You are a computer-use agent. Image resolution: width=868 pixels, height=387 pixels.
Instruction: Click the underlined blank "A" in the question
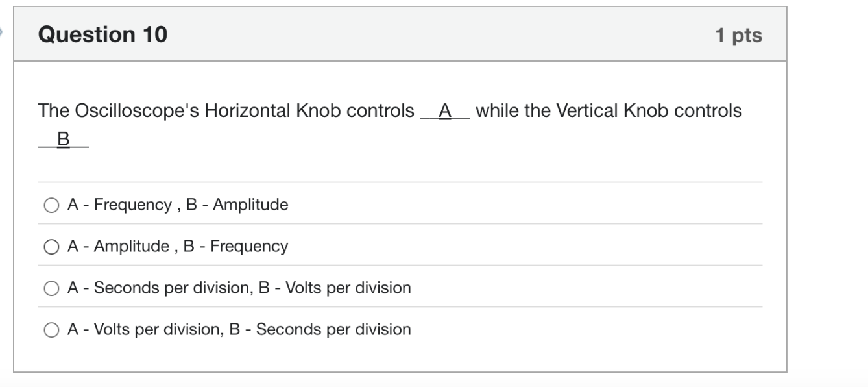[444, 111]
